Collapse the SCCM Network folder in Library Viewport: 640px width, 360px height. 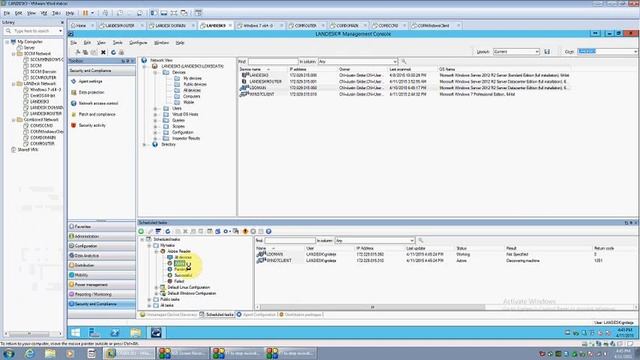13,54
